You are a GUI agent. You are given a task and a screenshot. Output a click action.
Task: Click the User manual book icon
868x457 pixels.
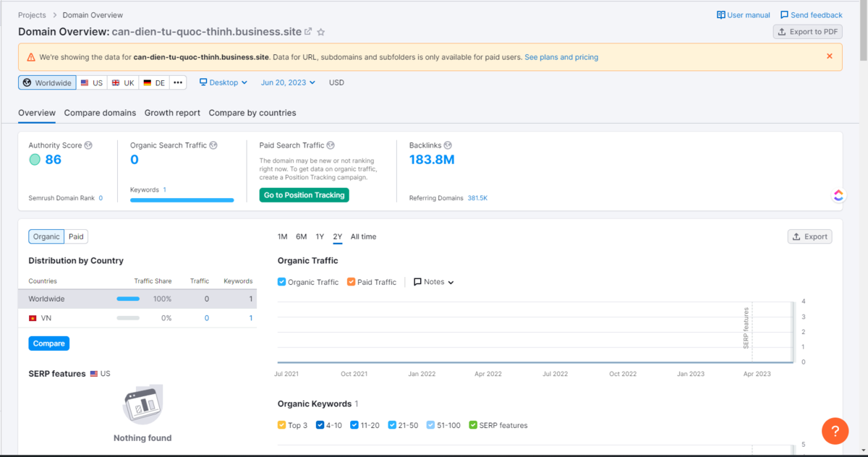click(721, 14)
